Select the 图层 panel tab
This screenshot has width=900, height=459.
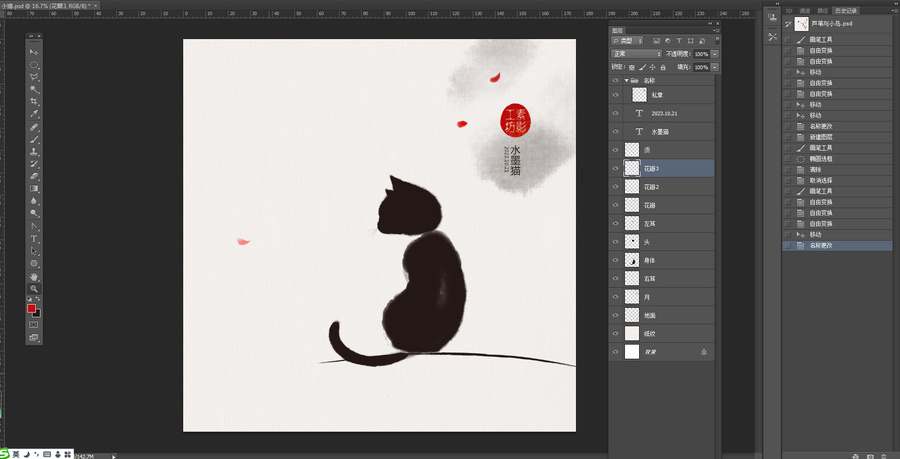click(x=617, y=30)
